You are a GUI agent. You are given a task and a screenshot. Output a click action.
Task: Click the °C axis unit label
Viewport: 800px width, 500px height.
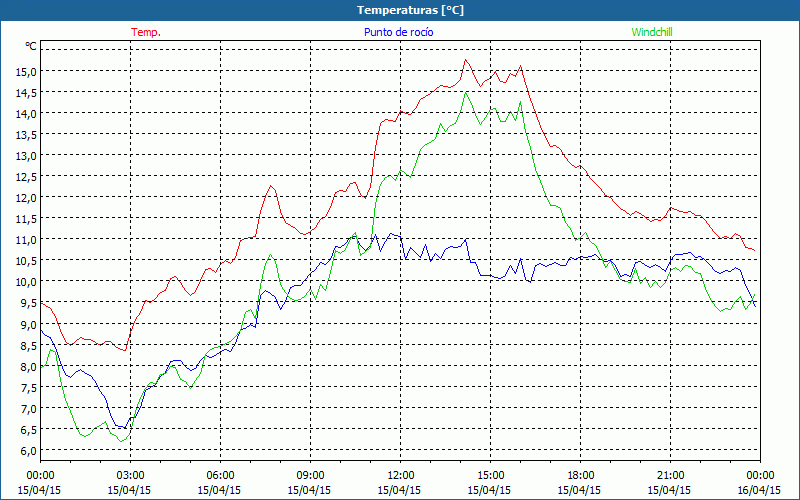coord(31,46)
